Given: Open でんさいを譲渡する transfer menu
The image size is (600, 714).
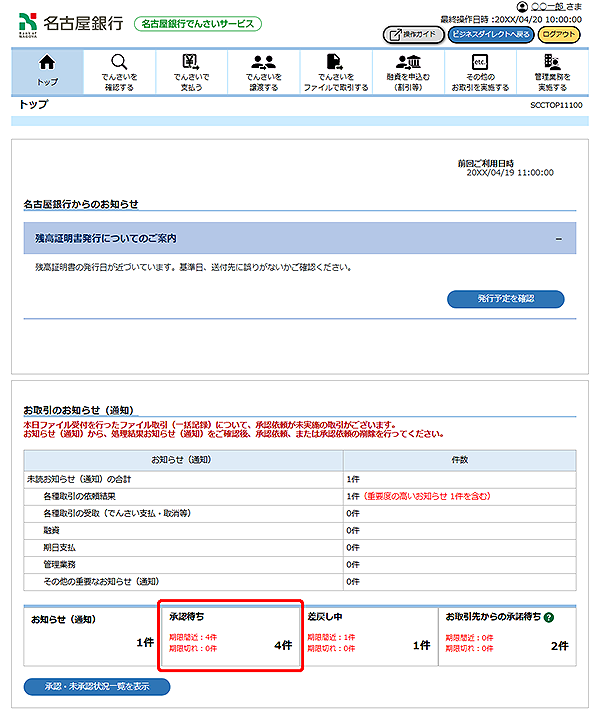Looking at the screenshot, I should (x=264, y=71).
